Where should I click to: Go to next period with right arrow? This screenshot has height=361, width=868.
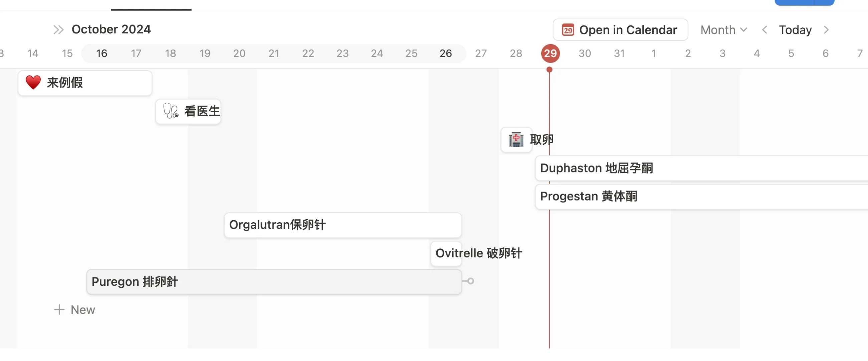826,30
